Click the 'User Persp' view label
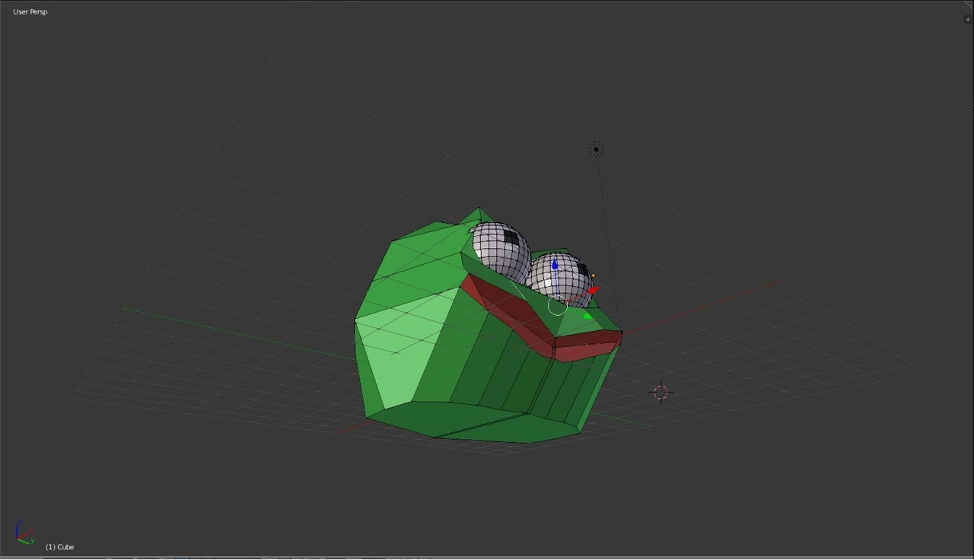 tap(30, 11)
